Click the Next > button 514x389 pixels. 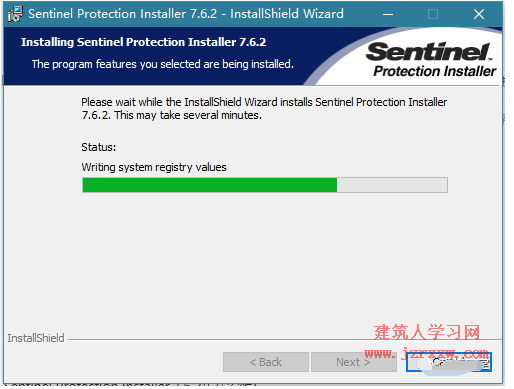[353, 362]
